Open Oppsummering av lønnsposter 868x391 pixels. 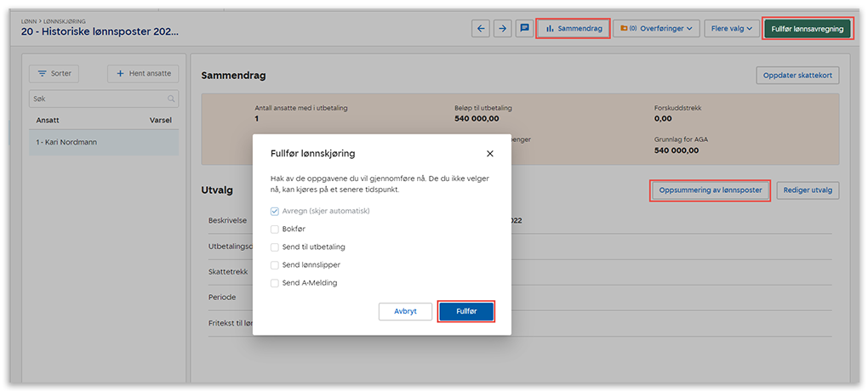coord(711,190)
